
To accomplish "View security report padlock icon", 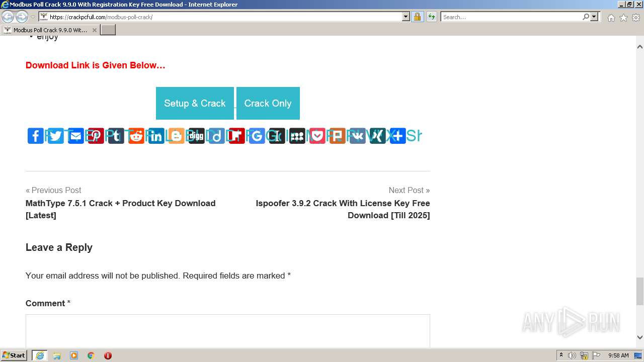I will (x=417, y=17).
